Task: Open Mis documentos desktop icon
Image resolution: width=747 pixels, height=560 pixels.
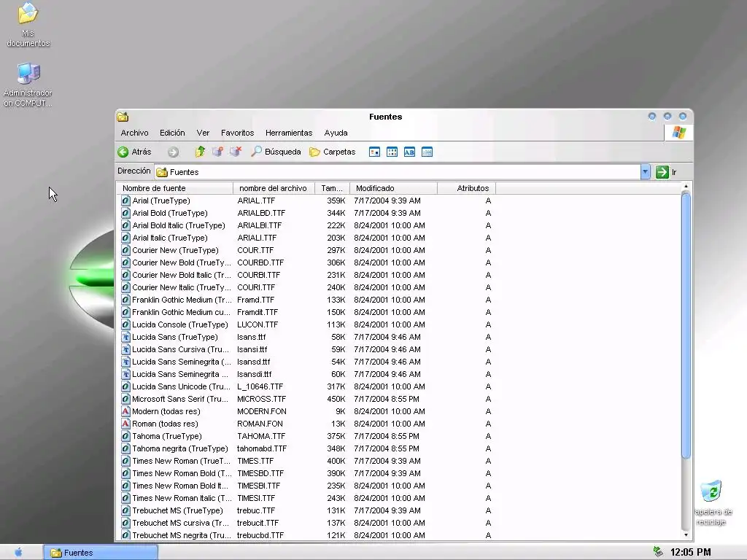Action: [28, 25]
